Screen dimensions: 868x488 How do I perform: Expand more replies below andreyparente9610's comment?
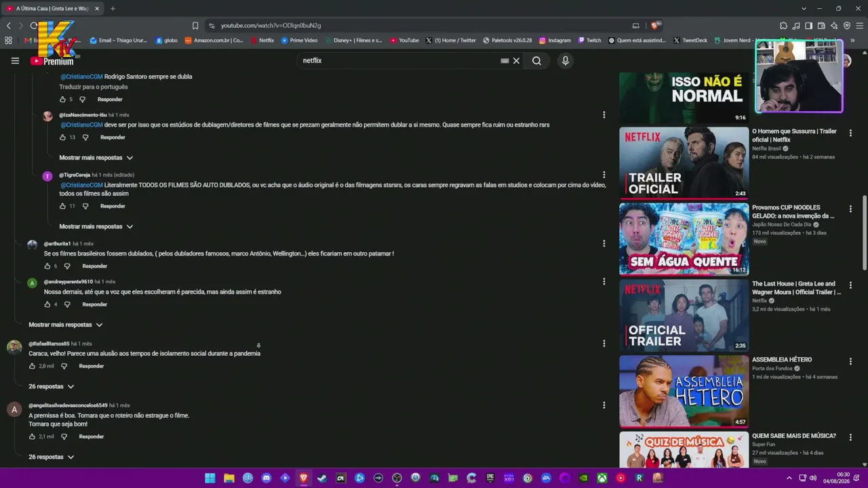click(x=65, y=325)
